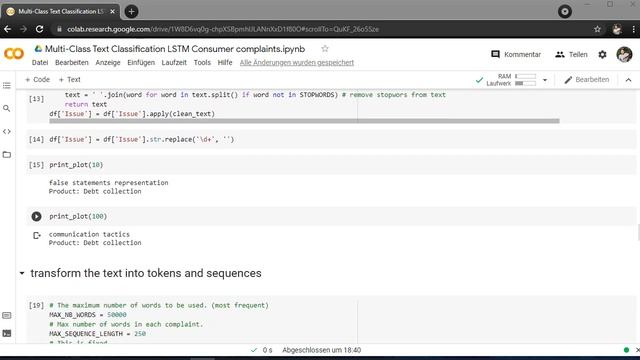
Task: Open the Kommentar panel
Action: click(516, 54)
